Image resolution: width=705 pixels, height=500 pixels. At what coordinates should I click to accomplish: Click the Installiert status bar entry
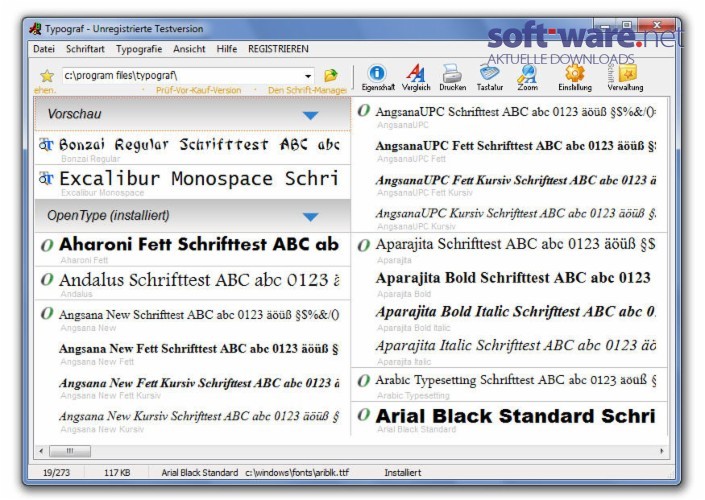click(402, 473)
